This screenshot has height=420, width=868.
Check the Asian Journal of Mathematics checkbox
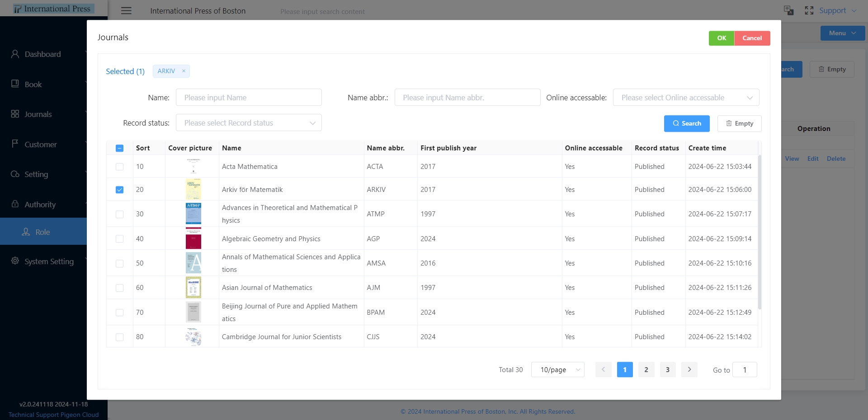(119, 288)
